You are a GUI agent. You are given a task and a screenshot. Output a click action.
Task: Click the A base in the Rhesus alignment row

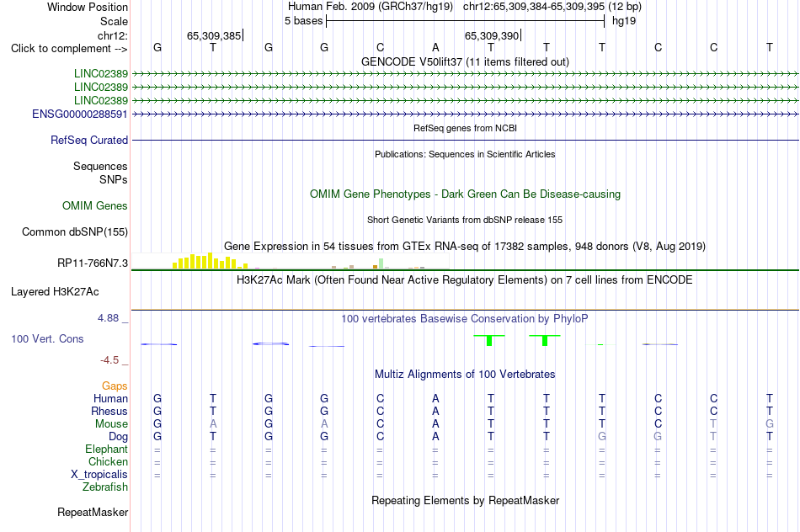(x=435, y=411)
